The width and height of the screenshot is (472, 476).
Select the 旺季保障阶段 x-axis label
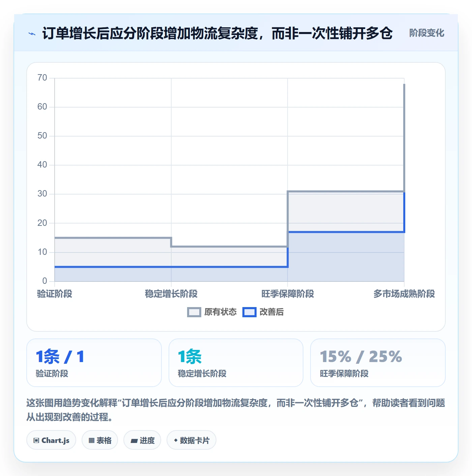coord(288,294)
